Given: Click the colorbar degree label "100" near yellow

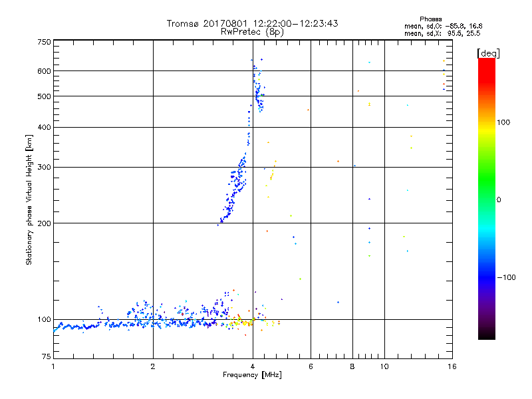Looking at the screenshot, I should (503, 122).
